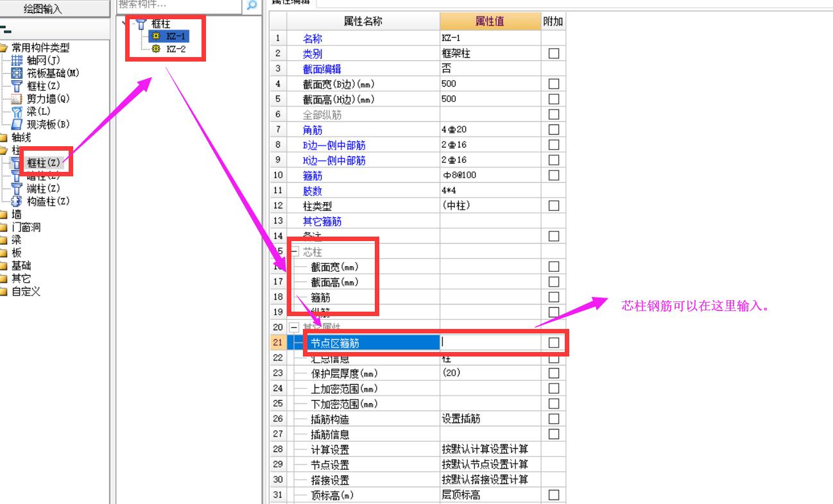Click the 其它箍筋 property name

tap(322, 221)
